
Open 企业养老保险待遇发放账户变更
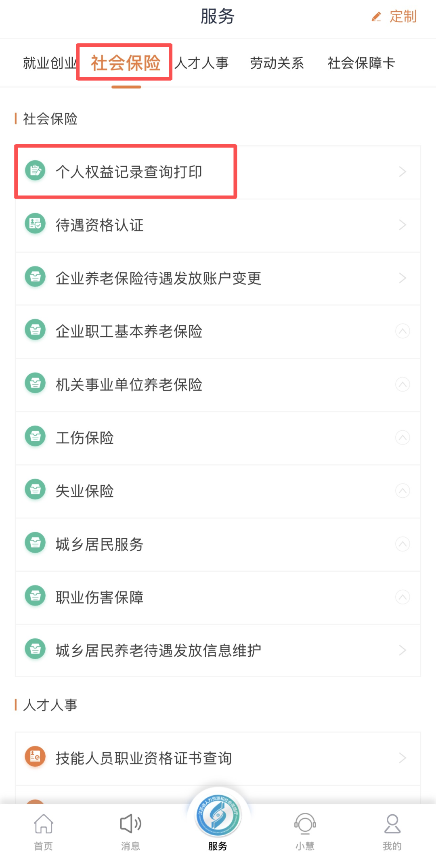(x=159, y=278)
